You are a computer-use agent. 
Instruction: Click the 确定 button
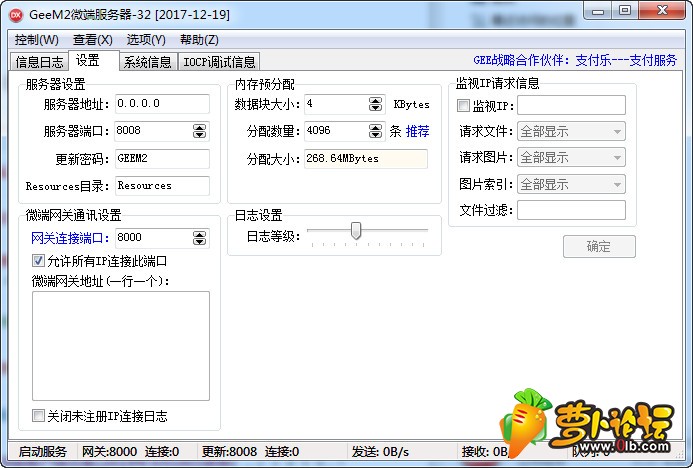click(x=599, y=246)
